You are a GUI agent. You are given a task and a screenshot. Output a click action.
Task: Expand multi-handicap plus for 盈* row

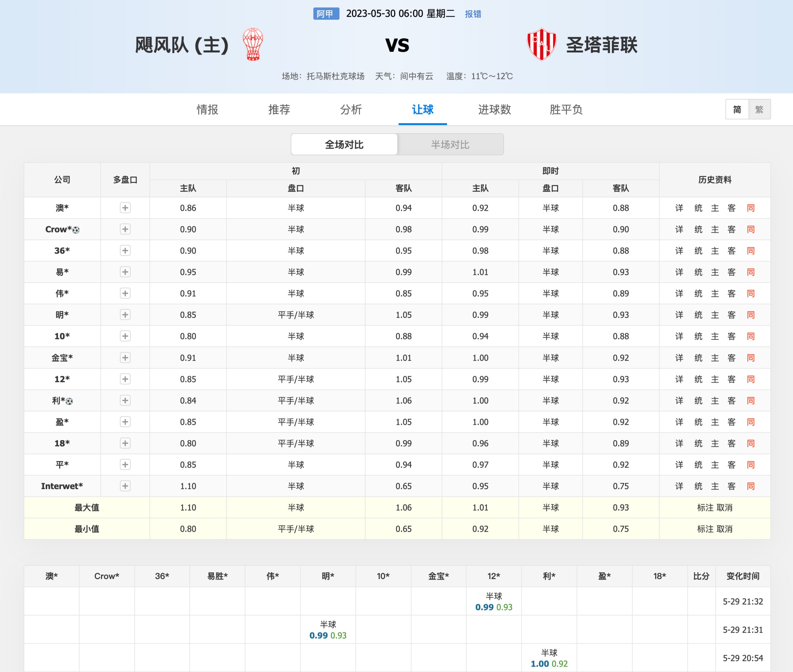click(125, 421)
